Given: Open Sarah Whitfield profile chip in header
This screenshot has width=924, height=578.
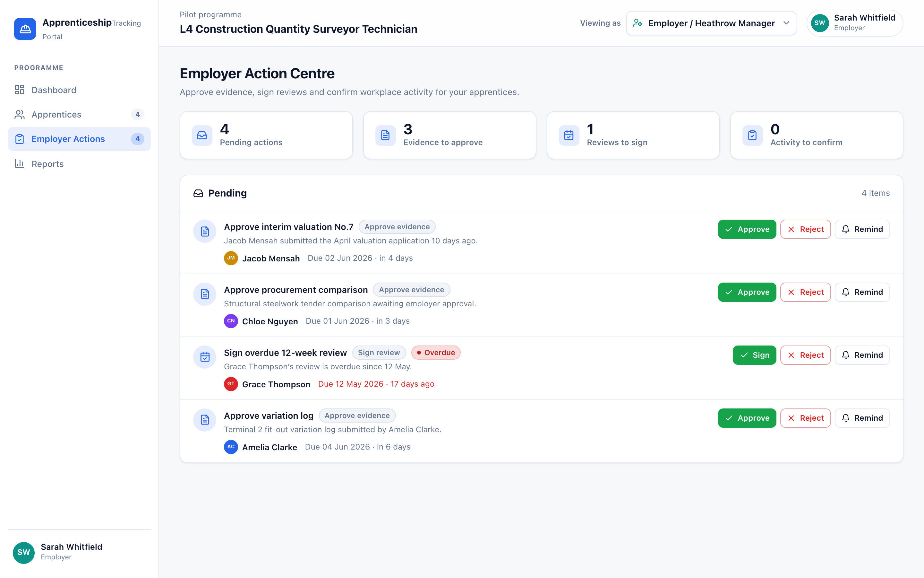Looking at the screenshot, I should pos(854,23).
